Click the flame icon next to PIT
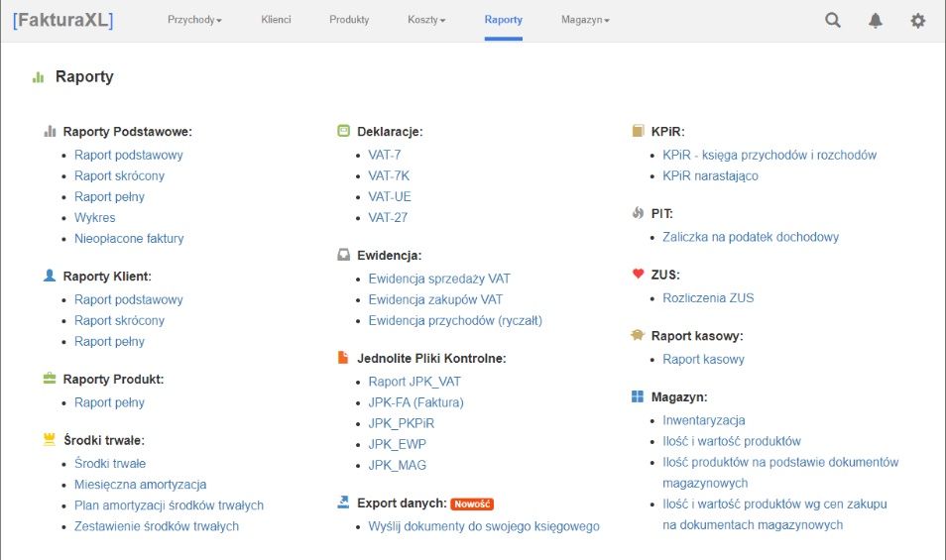Image resolution: width=946 pixels, height=560 pixels. click(x=638, y=212)
